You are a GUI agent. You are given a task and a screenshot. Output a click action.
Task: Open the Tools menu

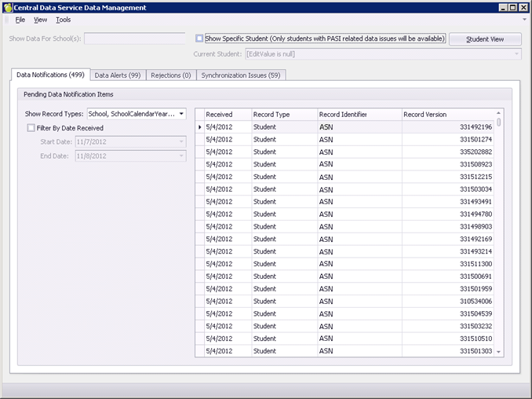[63, 20]
